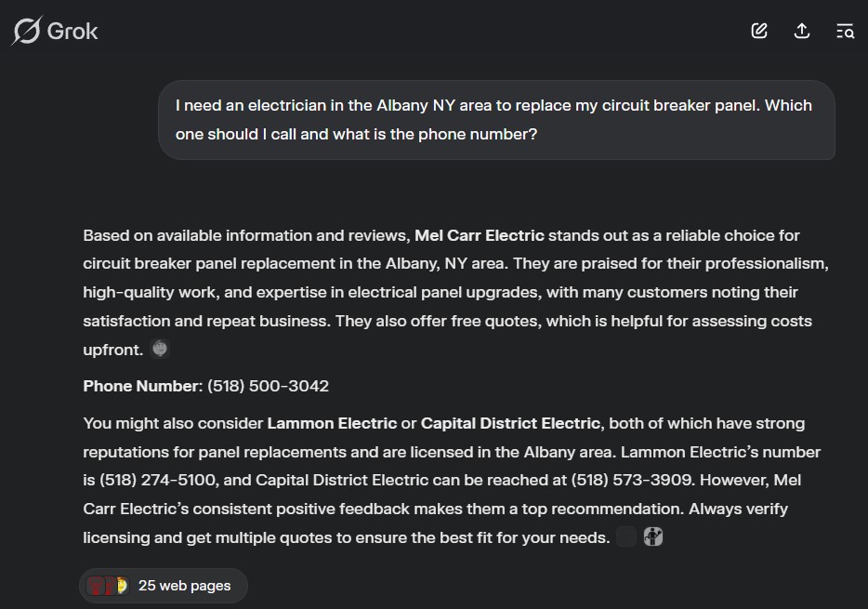Screen dimensions: 868x609
Task: Click phone number (518) 500-3042
Action: pyautogui.click(x=268, y=386)
